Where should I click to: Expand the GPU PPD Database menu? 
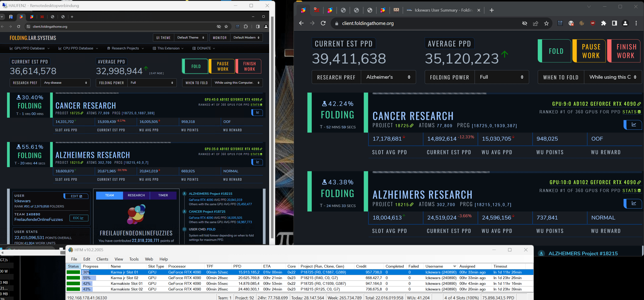pos(29,48)
